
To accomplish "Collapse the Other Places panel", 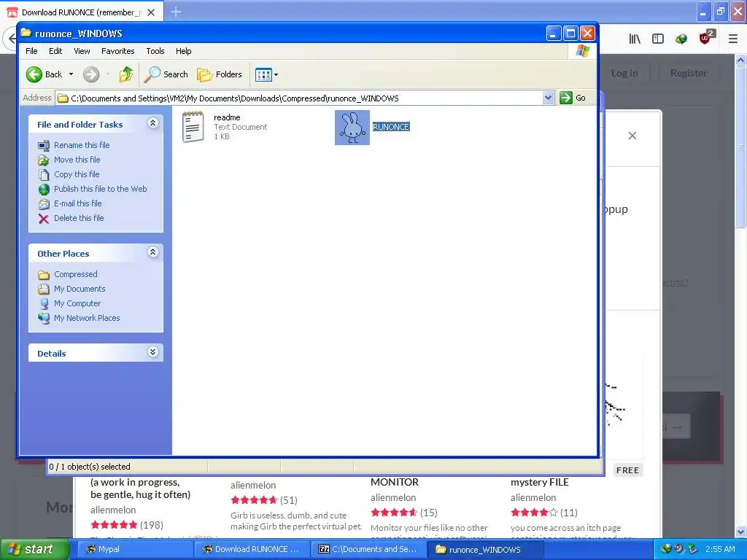I will 152,252.
